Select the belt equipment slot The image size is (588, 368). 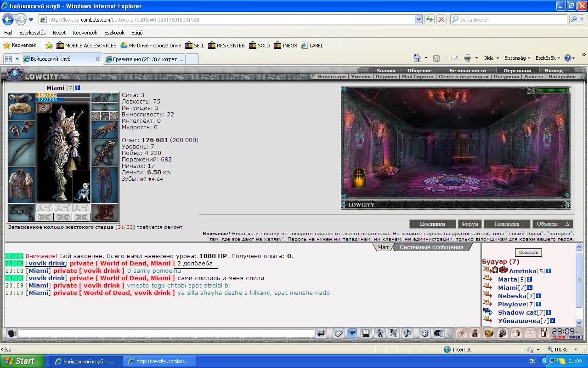pos(22,213)
